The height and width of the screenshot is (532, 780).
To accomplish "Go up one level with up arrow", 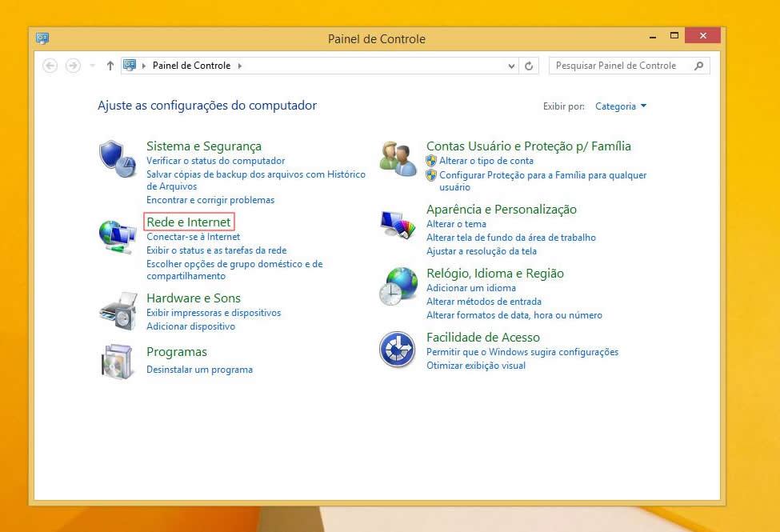I will coord(110,66).
